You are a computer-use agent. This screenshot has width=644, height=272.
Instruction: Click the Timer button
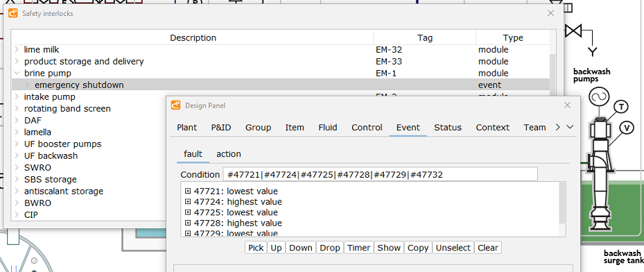coord(359,248)
